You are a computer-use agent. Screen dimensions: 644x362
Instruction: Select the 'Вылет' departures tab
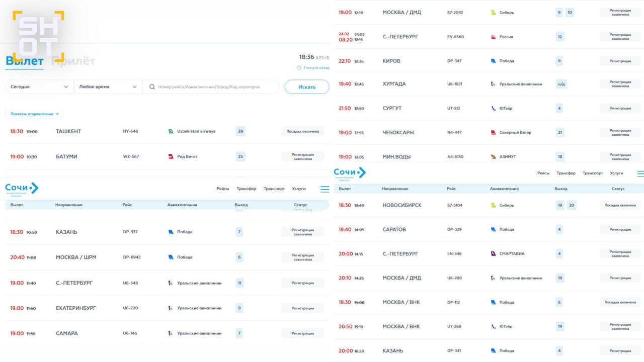[24, 61]
